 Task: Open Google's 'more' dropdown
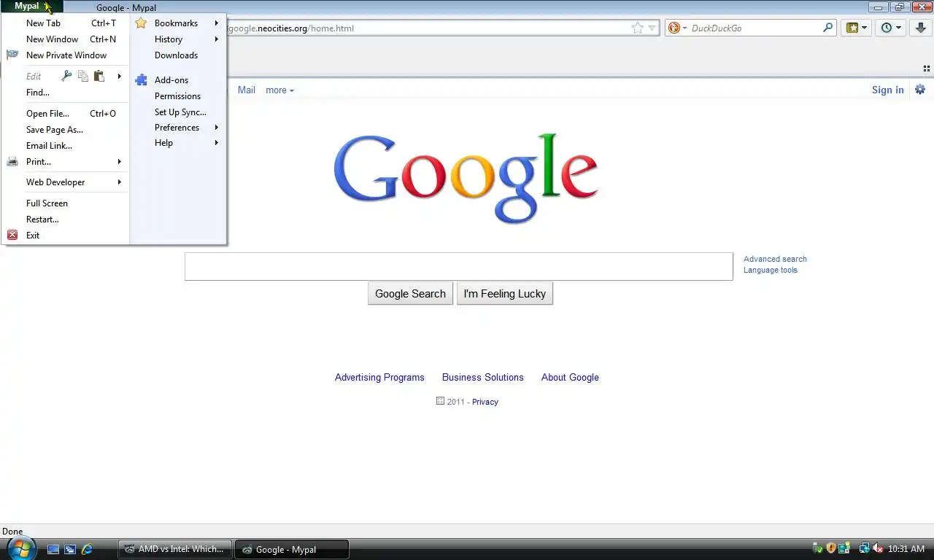tap(279, 90)
